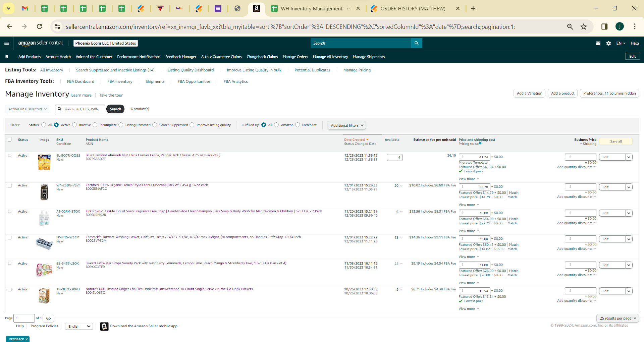644x342 pixels.
Task: Open the English language selector in footer
Action: [79, 326]
